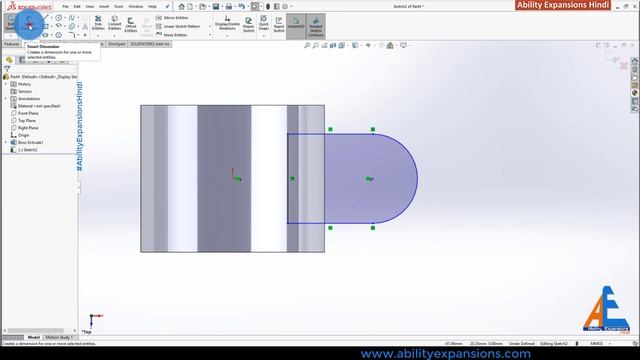
Task: Open the Linear Sketch Pattern dropdown arrow
Action: click(x=210, y=27)
